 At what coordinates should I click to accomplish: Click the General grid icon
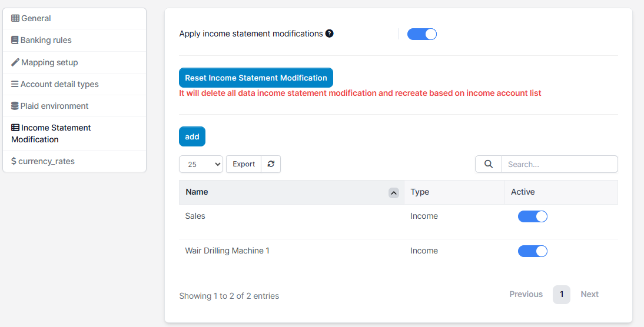15,18
